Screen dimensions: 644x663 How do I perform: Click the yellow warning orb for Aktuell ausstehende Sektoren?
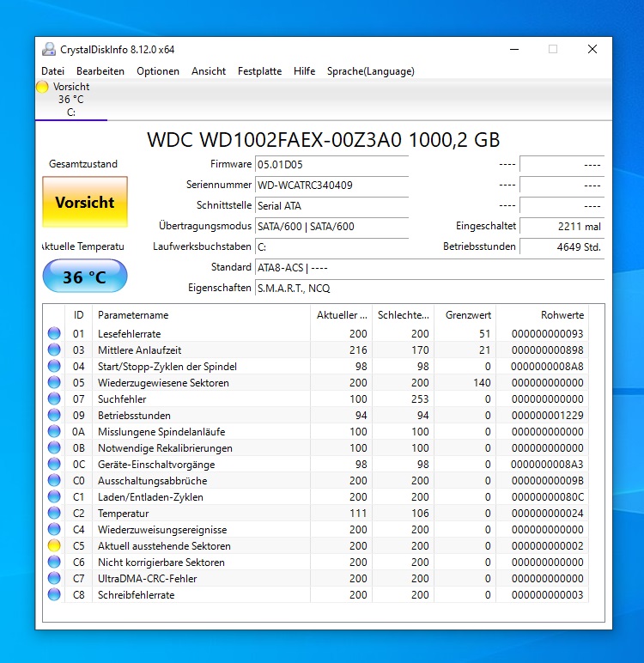coord(54,545)
